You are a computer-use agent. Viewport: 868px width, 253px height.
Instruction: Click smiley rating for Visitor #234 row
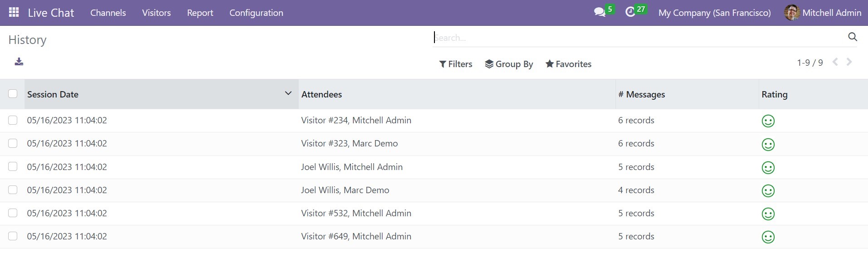tap(768, 121)
